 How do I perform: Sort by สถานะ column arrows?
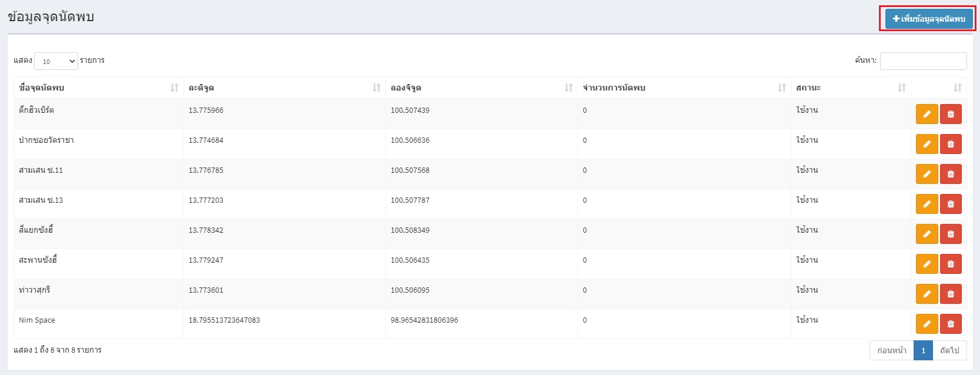(x=902, y=88)
